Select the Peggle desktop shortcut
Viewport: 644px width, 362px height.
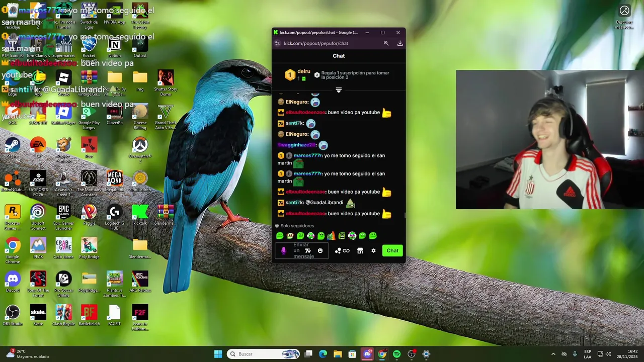[x=89, y=215]
